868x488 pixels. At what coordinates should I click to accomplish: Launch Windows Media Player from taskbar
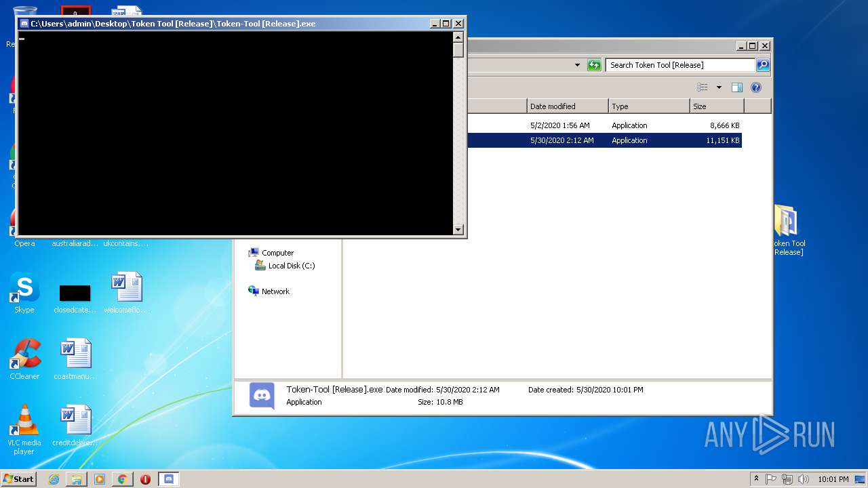click(x=100, y=479)
